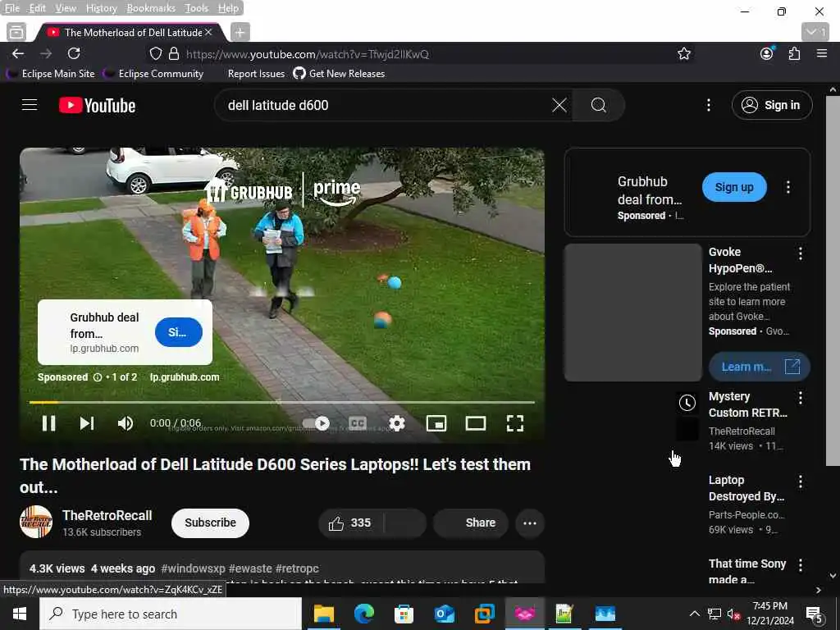Show hidden system tray icons
Image resolution: width=840 pixels, height=630 pixels.
pyautogui.click(x=694, y=614)
